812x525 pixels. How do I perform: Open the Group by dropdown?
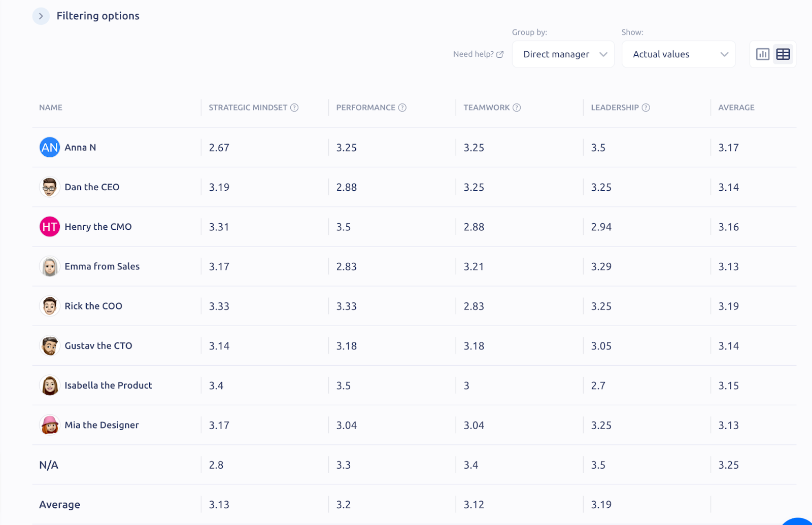point(563,54)
